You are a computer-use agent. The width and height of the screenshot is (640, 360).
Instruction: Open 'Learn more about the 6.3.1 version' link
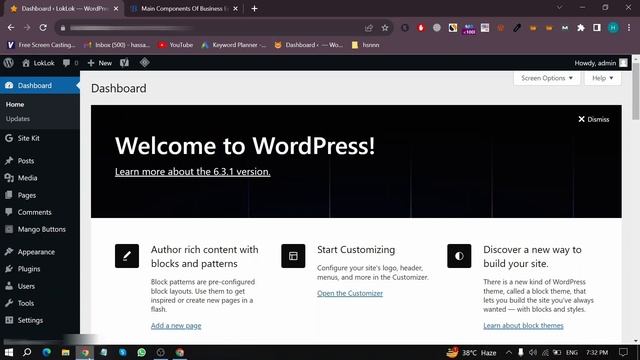pos(193,172)
